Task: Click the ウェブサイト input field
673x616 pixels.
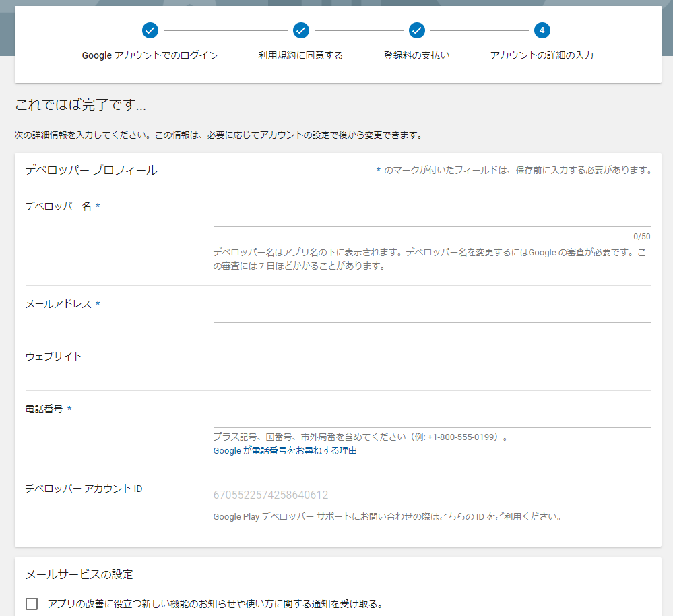Action: click(431, 366)
